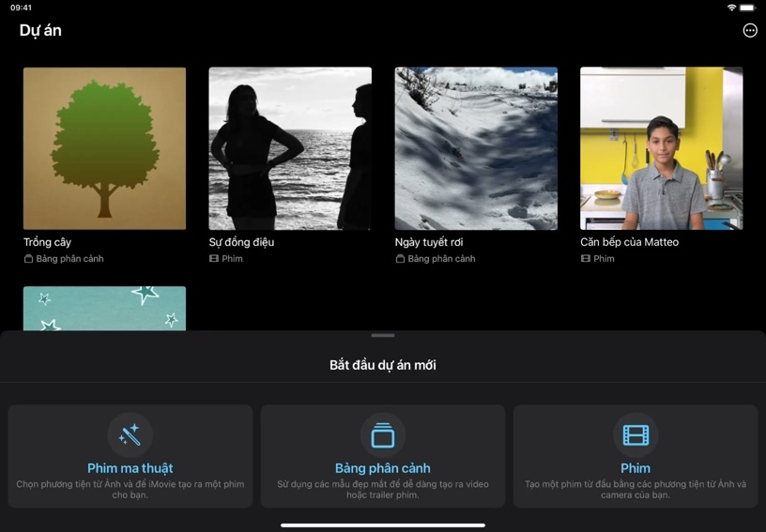Select the Phim ma thuật title text
This screenshot has width=766, height=532.
pyautogui.click(x=130, y=468)
